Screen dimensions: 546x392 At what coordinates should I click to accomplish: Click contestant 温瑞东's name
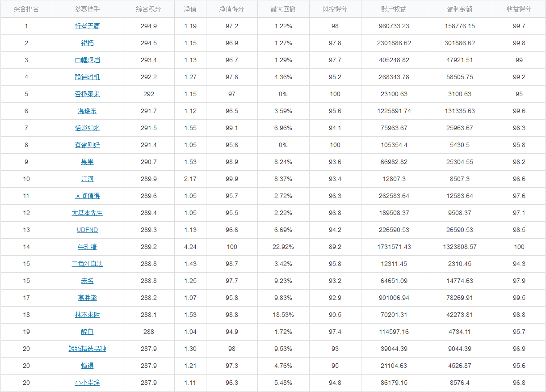(87, 111)
